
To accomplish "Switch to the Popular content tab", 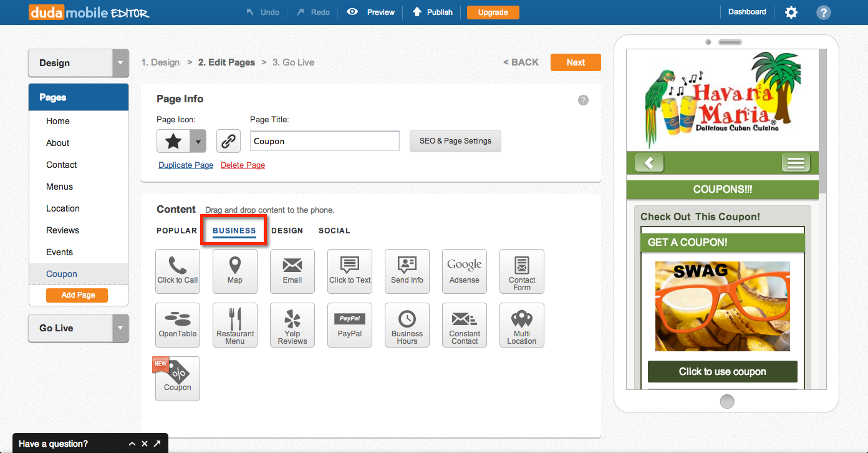I will pyautogui.click(x=176, y=231).
